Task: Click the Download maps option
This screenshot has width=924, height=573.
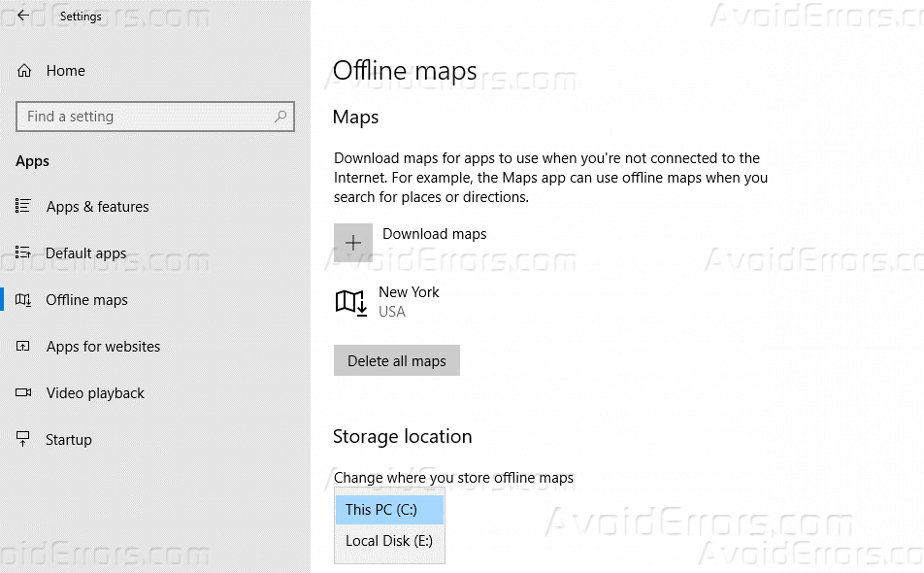Action: click(434, 234)
